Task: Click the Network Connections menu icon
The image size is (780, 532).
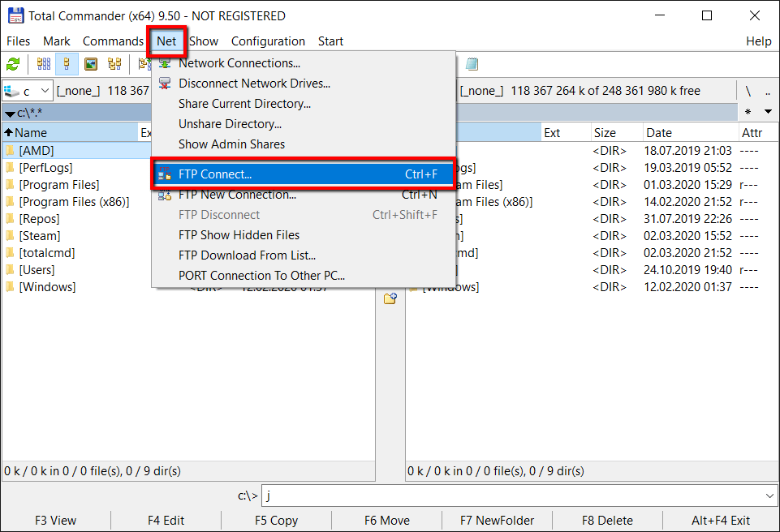Action: pyautogui.click(x=165, y=63)
